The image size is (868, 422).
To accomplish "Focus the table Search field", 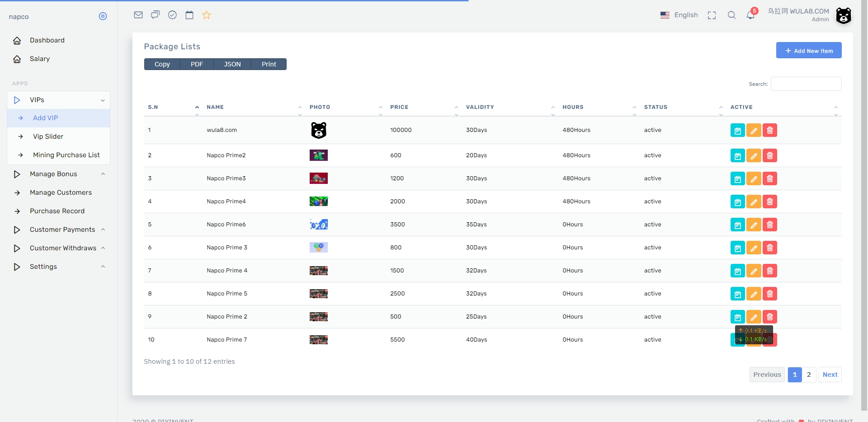I will 806,84.
